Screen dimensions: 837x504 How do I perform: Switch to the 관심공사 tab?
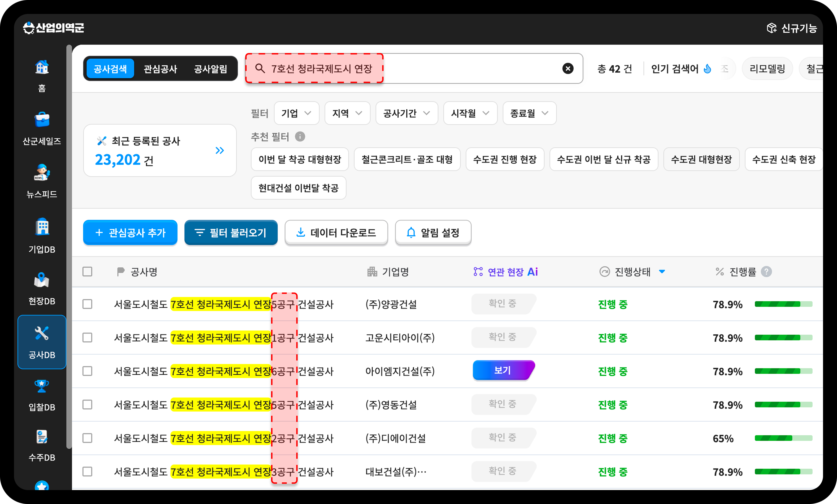click(x=160, y=69)
